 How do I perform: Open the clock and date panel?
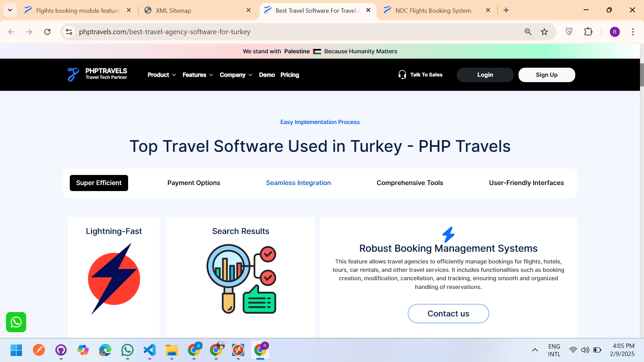point(623,350)
